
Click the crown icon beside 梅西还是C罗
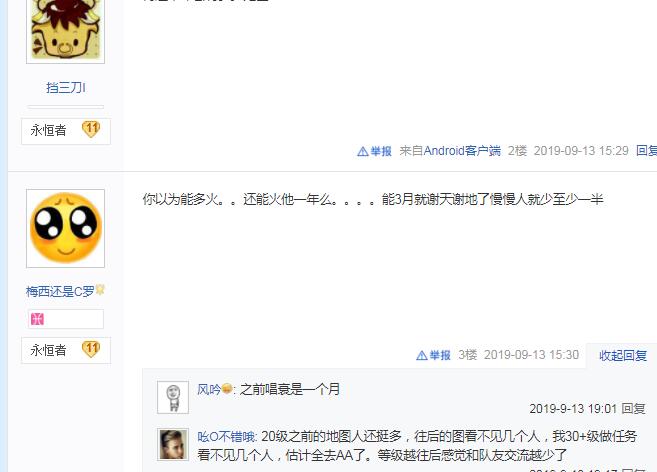pyautogui.click(x=100, y=290)
